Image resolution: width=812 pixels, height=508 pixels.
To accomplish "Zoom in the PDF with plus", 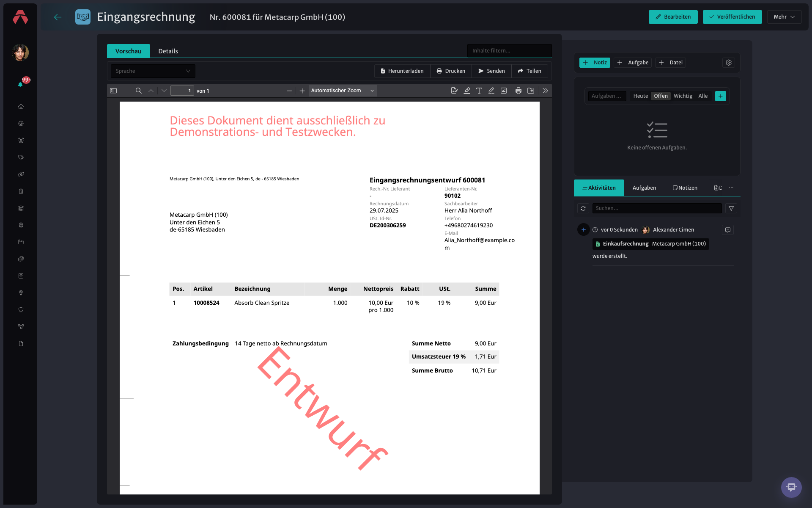I will coord(302,91).
